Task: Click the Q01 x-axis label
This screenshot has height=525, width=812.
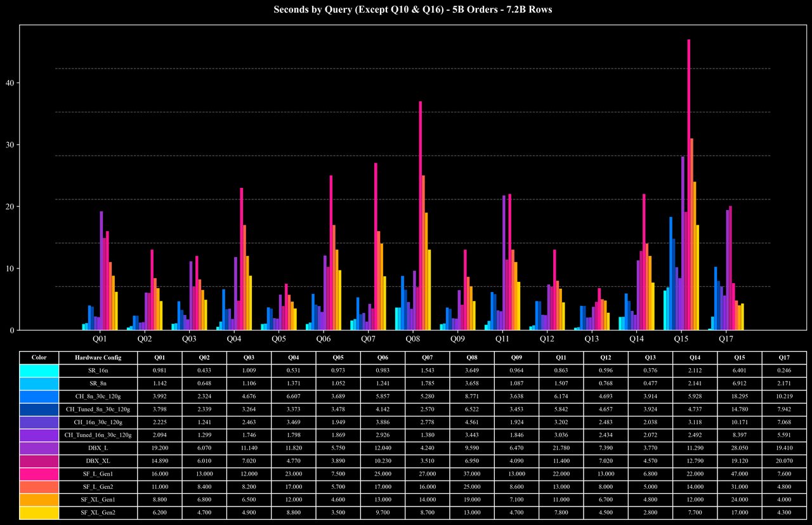Action: (100, 340)
